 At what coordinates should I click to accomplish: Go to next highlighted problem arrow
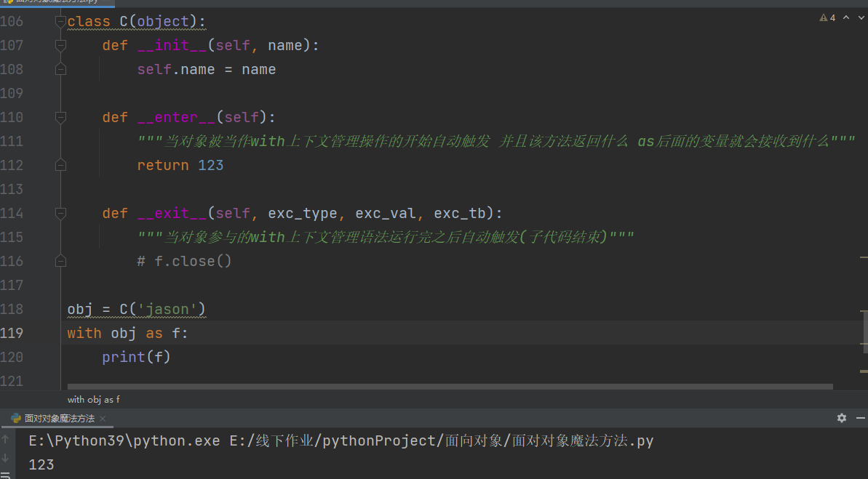tap(861, 17)
